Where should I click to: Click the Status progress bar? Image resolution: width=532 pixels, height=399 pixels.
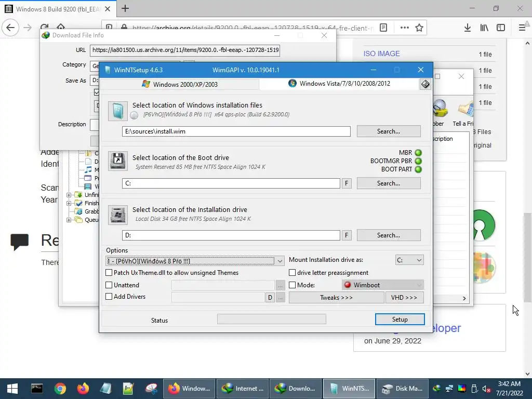point(271,319)
